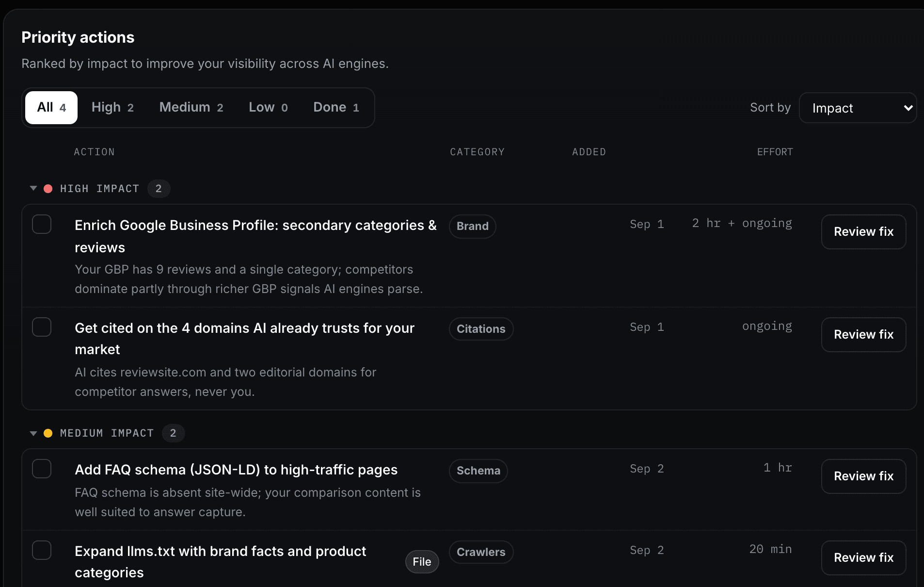The image size is (924, 587).
Task: Click the '2 hr + ongoing' effort value
Action: 742,223
